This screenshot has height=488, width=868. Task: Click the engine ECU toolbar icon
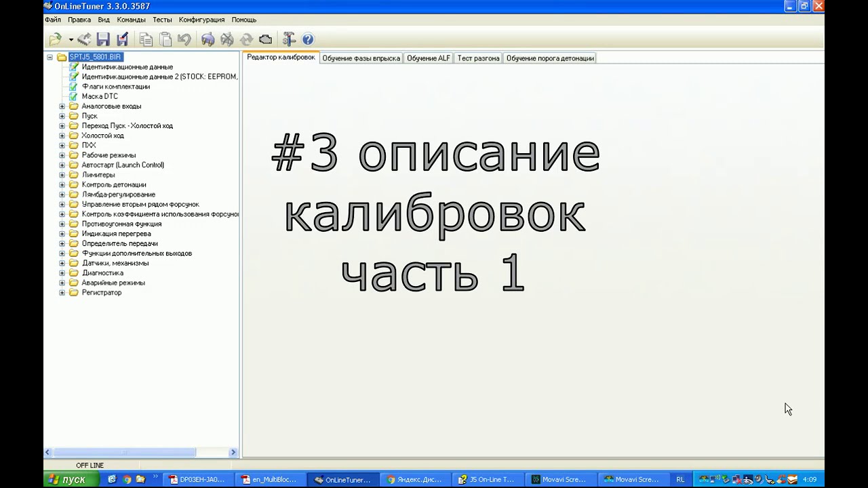265,39
